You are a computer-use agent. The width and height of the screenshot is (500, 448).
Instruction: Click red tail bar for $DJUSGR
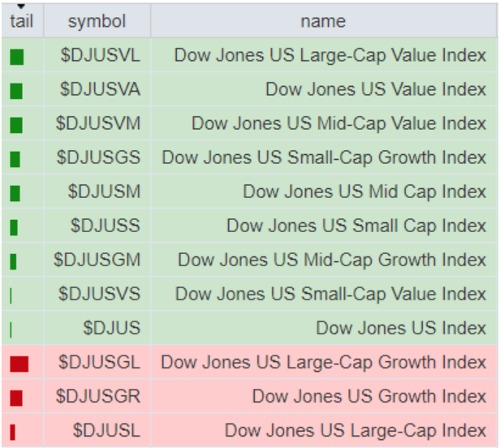(x=17, y=398)
